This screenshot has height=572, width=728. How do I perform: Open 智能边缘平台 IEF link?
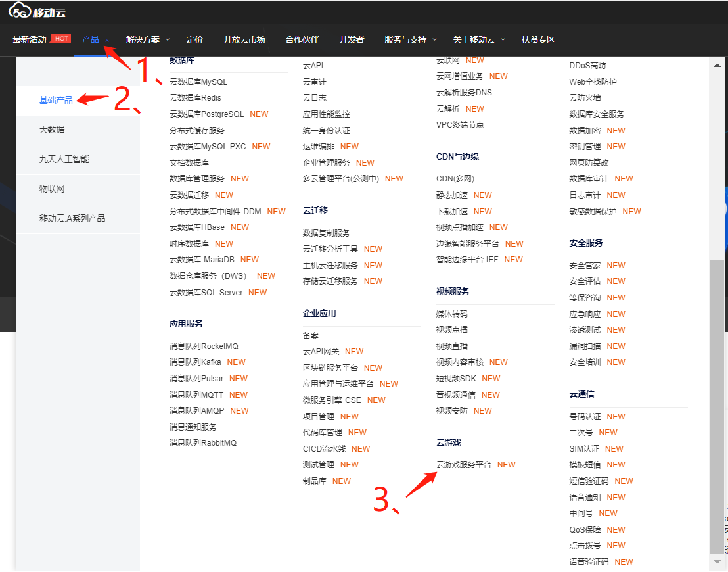coord(467,259)
